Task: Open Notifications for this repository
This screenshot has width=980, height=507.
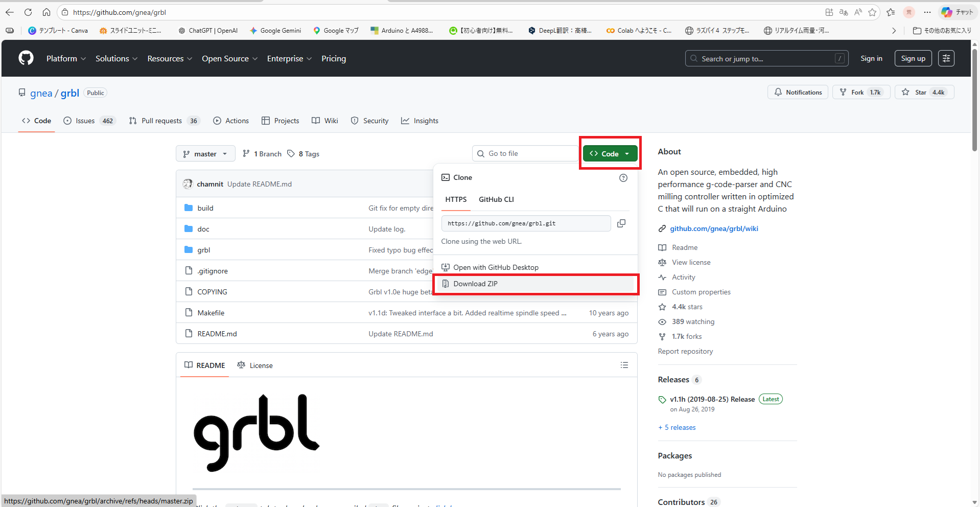Action: click(x=798, y=93)
